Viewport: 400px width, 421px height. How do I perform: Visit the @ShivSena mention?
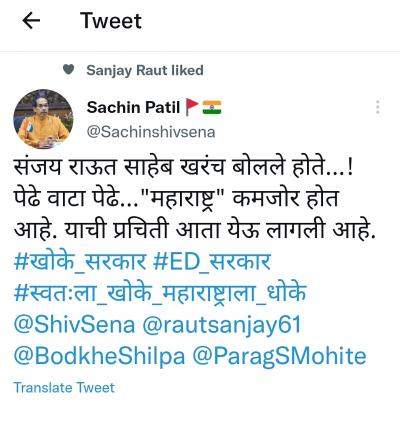(x=74, y=325)
